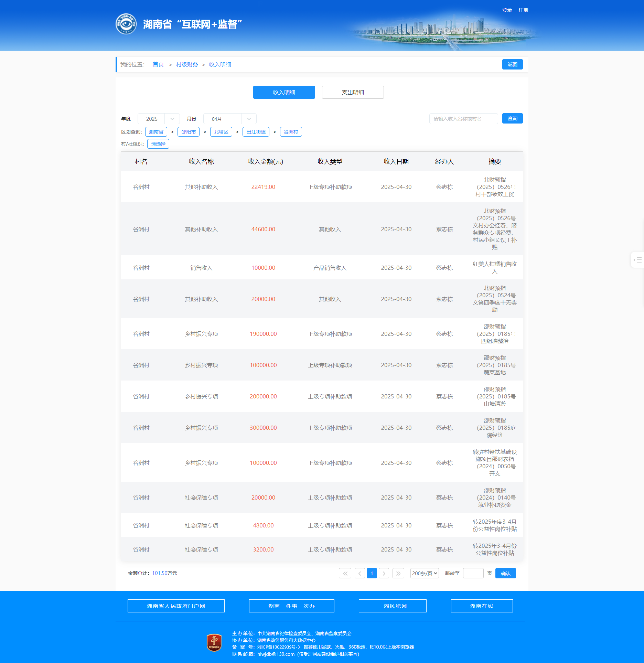
Task: Click the 收入金额(元) column header
Action: click(266, 161)
